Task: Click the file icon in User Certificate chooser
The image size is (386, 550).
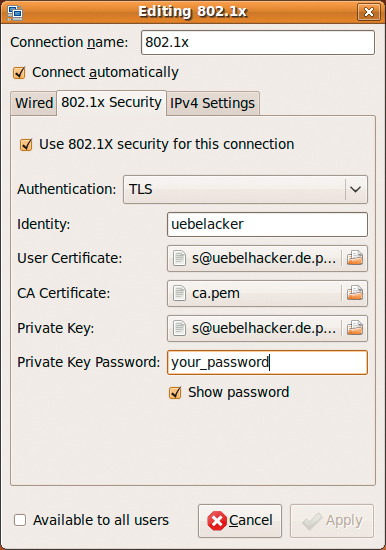Action: (x=179, y=258)
